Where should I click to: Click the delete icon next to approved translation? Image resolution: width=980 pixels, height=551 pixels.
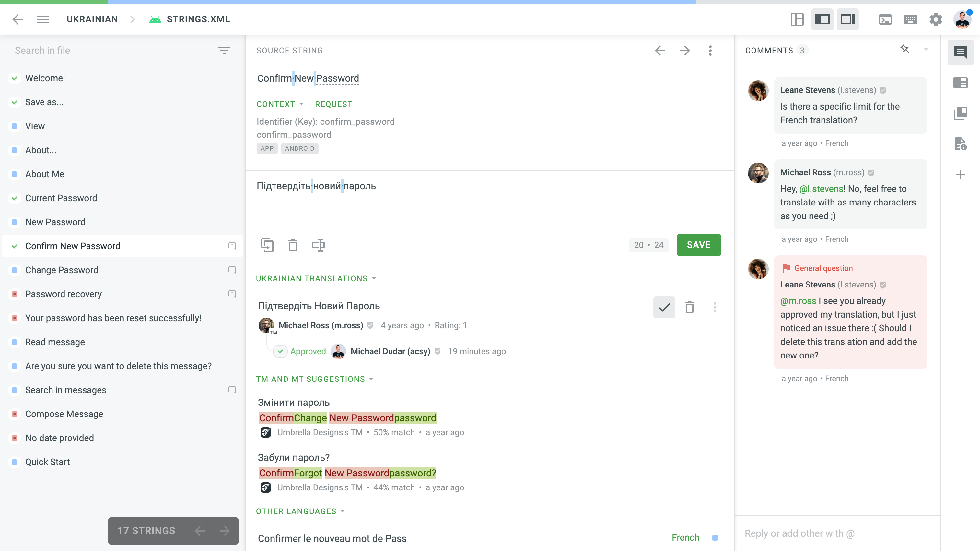(690, 307)
